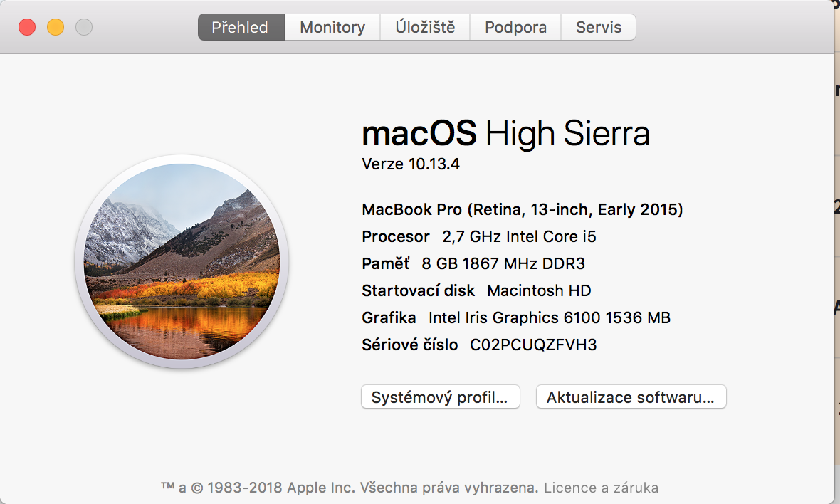Switch to the Monitory tab
This screenshot has height=504, width=840.
(332, 28)
